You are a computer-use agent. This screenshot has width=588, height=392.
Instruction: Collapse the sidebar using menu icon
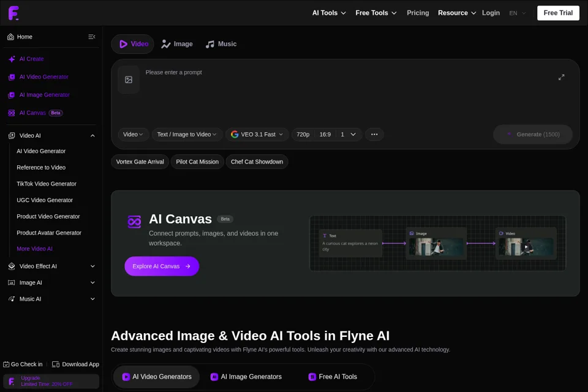pyautogui.click(x=91, y=37)
